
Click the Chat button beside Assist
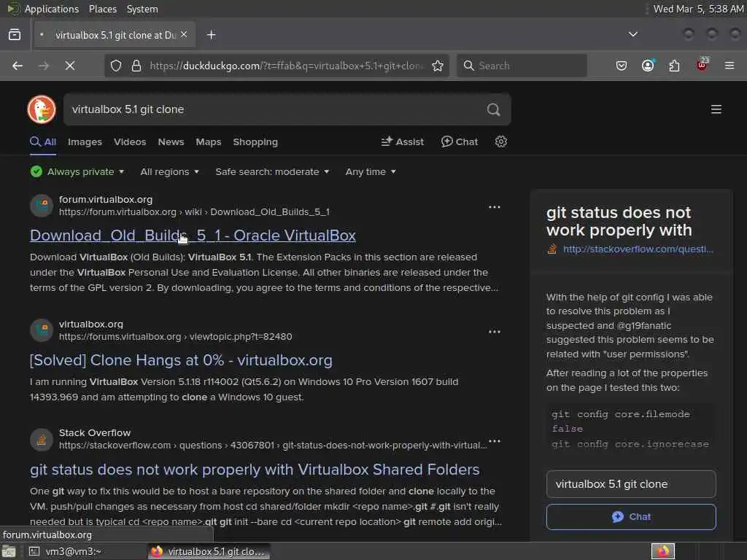coord(460,141)
